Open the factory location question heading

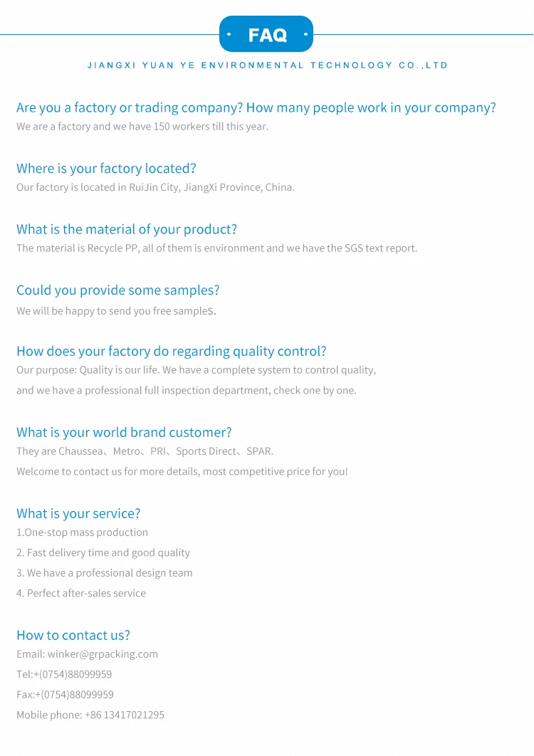click(x=106, y=169)
